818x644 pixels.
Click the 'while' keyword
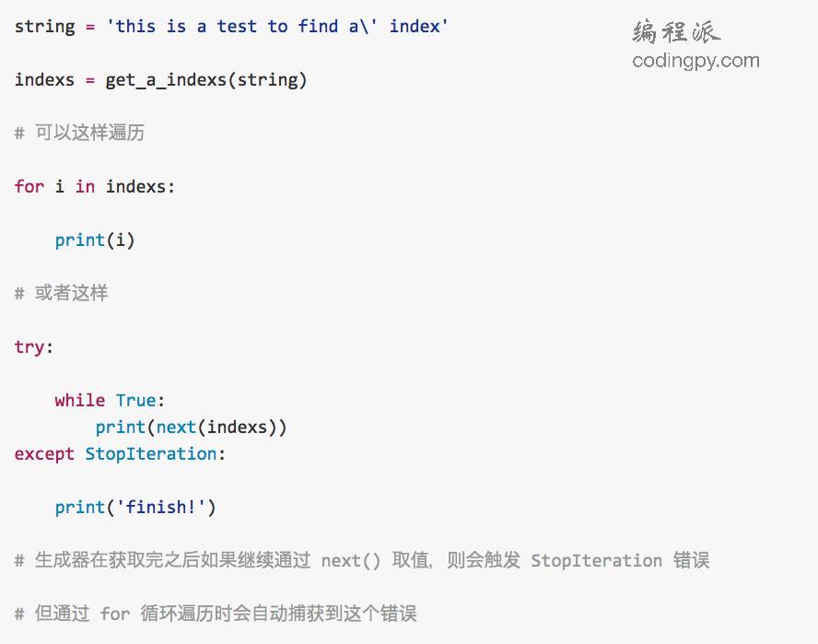pyautogui.click(x=80, y=400)
